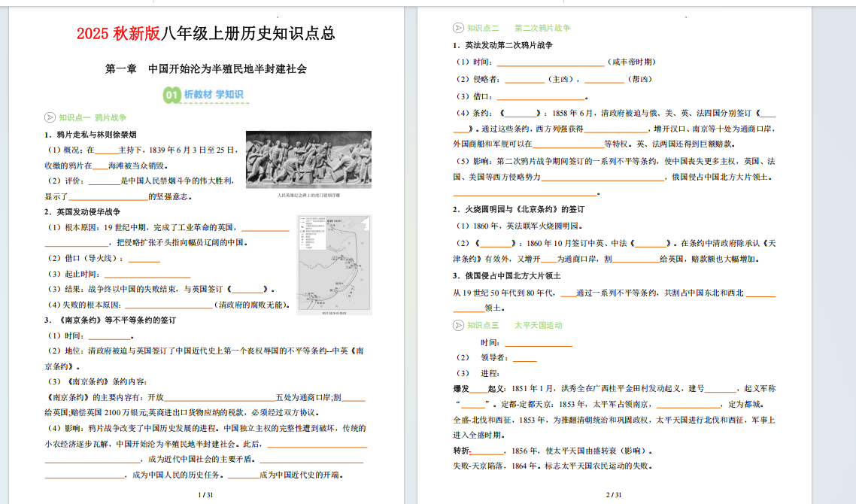Click page number 1 / 31
Viewport: 856px width, 504px height.
click(205, 495)
